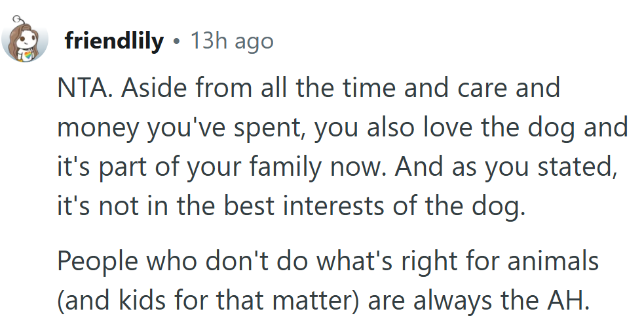Click the line beginning money you've spent
Viewport: 644px width, 326px height.
pyautogui.click(x=342, y=128)
